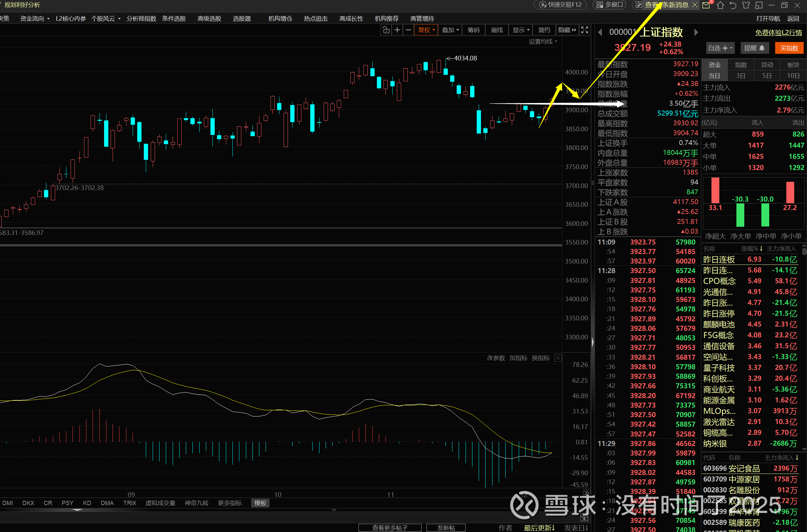Toggle 简约 simple display mode
The height and width of the screenshot is (532, 807).
click(544, 30)
